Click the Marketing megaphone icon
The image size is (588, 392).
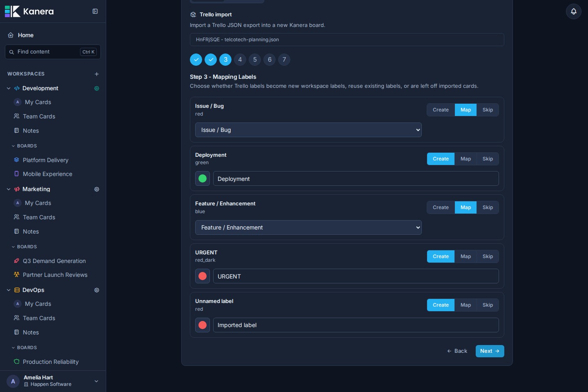pos(17,189)
